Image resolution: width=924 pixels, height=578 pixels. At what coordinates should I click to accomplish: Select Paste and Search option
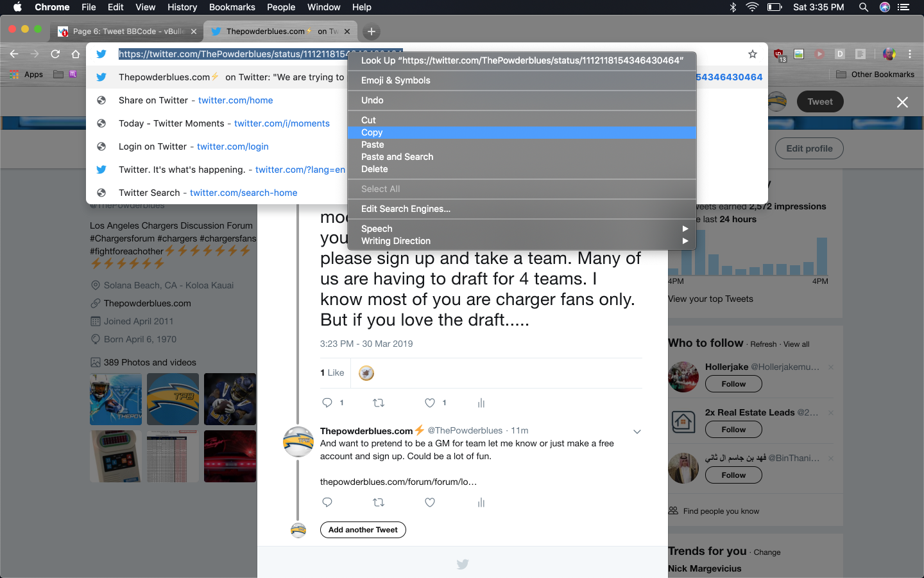click(522, 157)
